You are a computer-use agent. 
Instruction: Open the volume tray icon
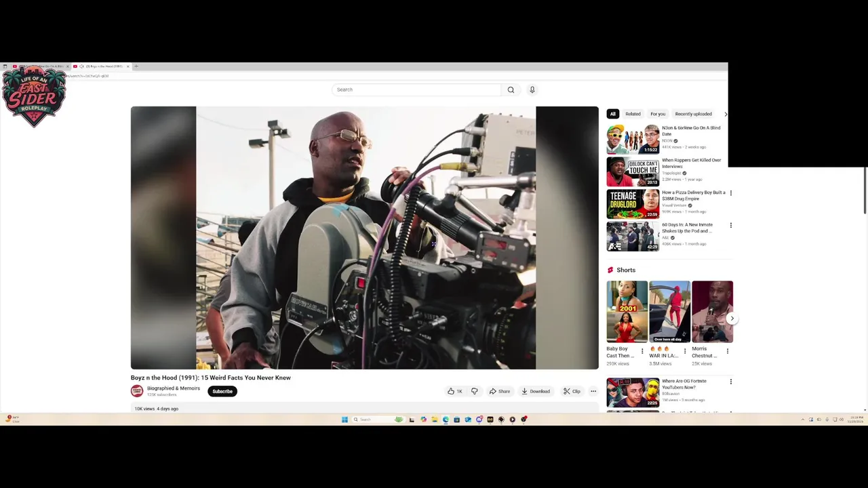pos(843,420)
